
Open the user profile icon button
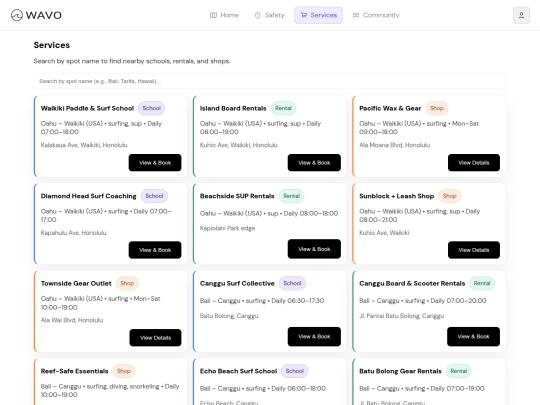coord(521,15)
